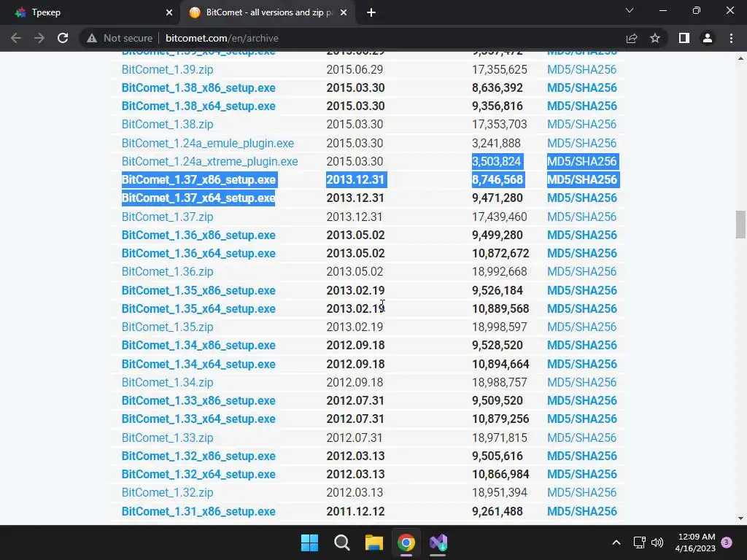Viewport: 747px width, 560px height.
Task: Click the browser back arrow
Action: tap(16, 38)
